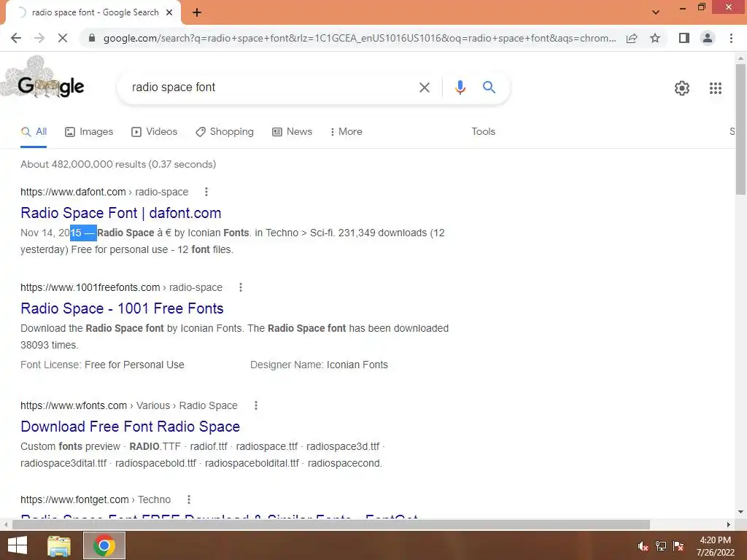
Task: Select the All results tab
Action: tap(34, 132)
